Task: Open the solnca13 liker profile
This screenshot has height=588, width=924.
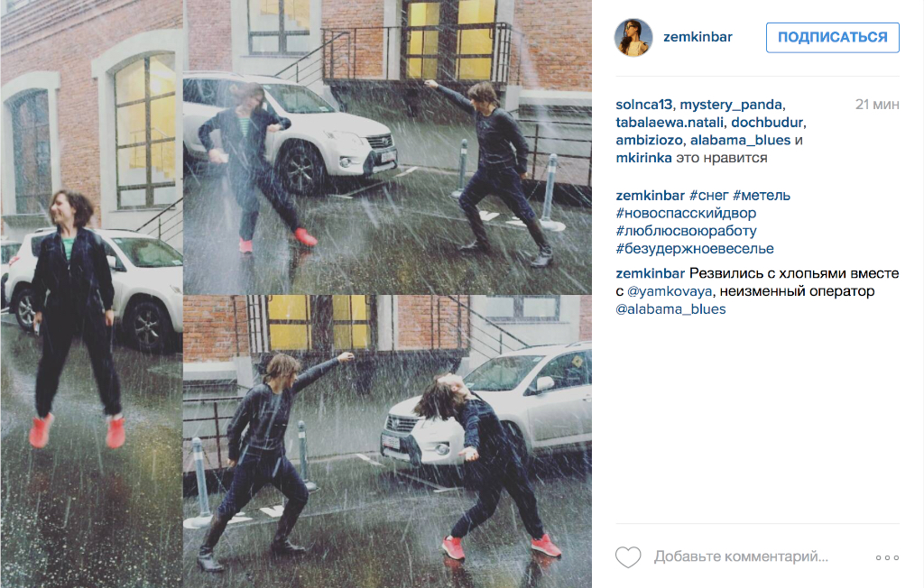Action: click(x=643, y=105)
